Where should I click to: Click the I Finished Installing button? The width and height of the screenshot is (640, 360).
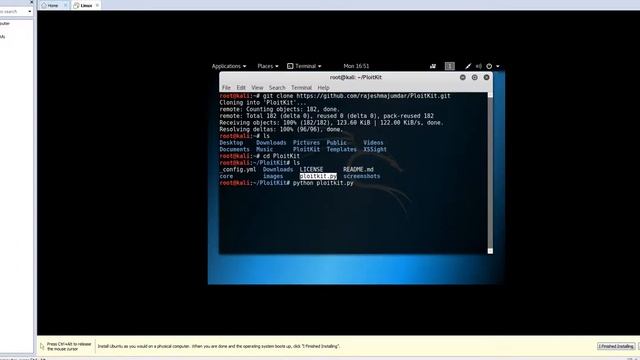click(x=616, y=346)
